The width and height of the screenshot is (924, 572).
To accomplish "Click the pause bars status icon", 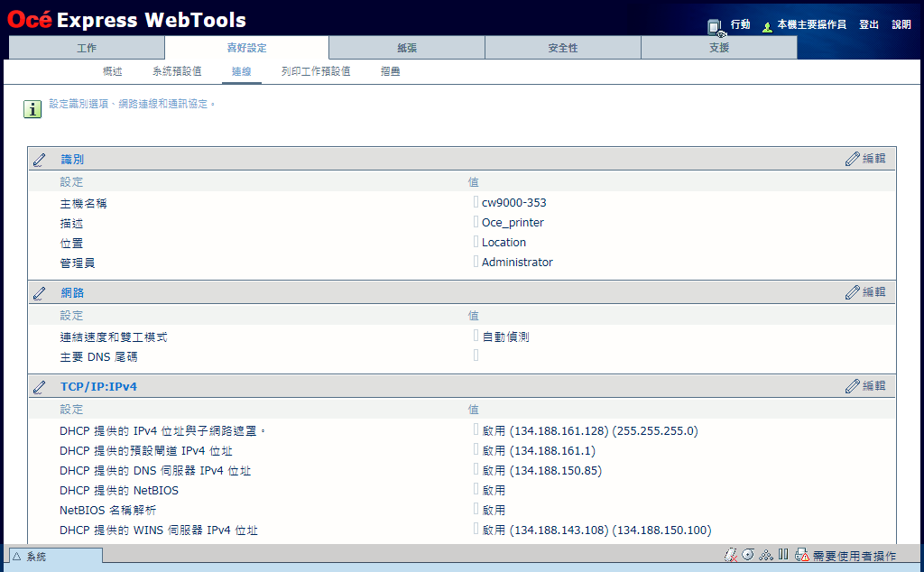I will point(783,554).
